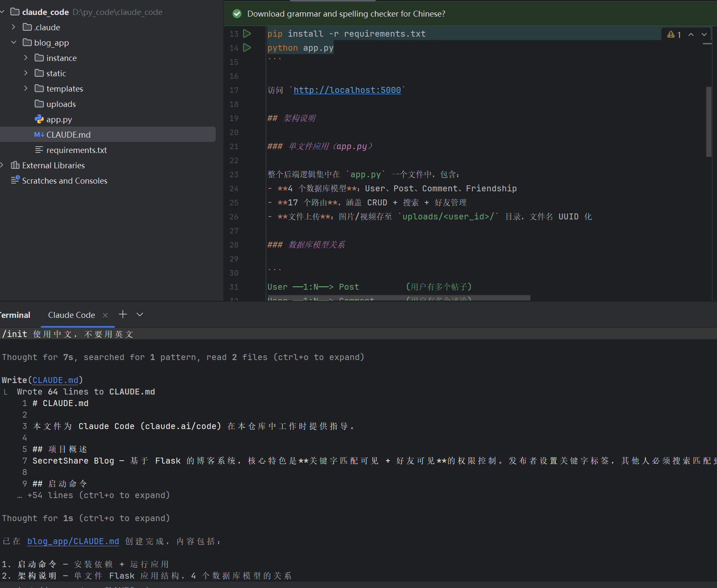
Task: Click the Markdown icon of CLAUDE.md
Action: pyautogui.click(x=39, y=135)
